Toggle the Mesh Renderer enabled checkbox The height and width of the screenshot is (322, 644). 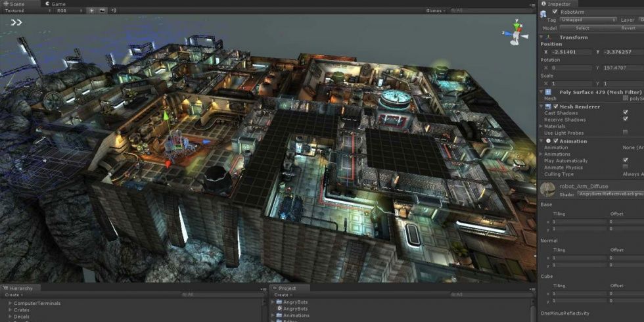click(x=556, y=106)
